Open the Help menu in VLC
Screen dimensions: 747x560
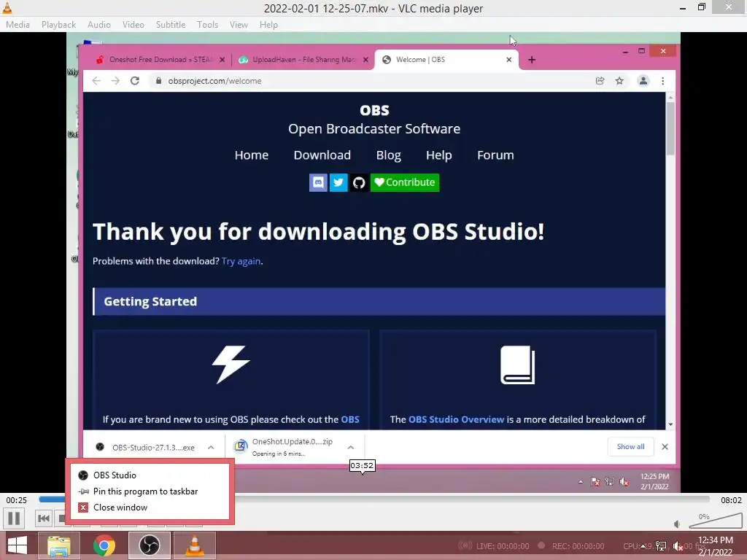(x=268, y=25)
